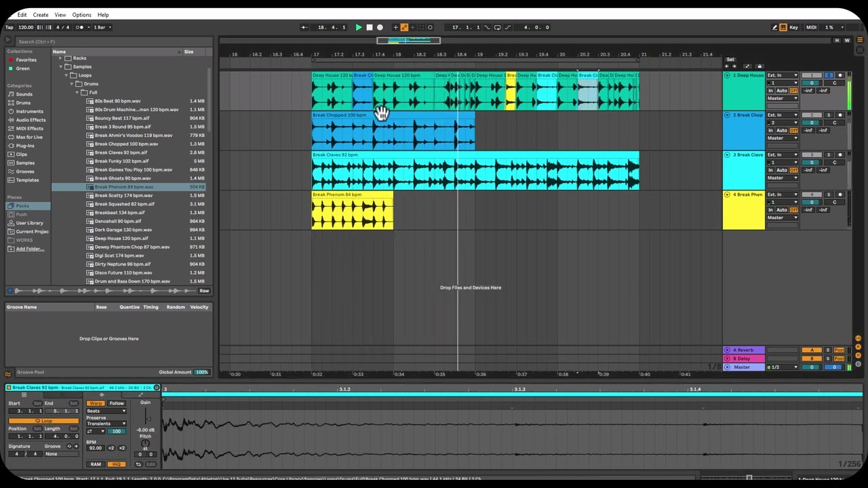
Task: Set 1 Deep House monitor to Auto
Action: (x=782, y=91)
